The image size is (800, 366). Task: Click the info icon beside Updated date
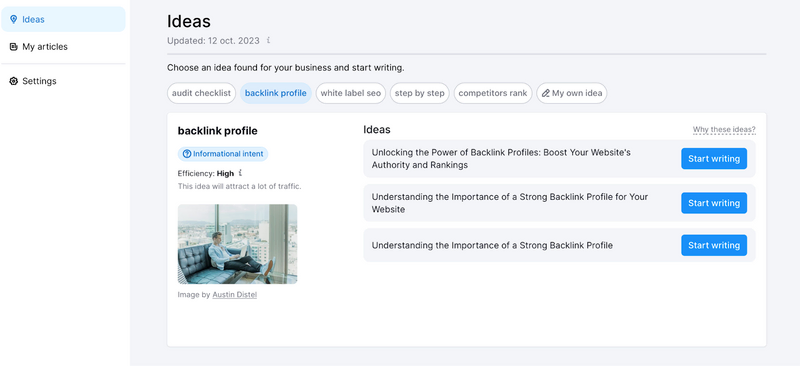pyautogui.click(x=268, y=40)
